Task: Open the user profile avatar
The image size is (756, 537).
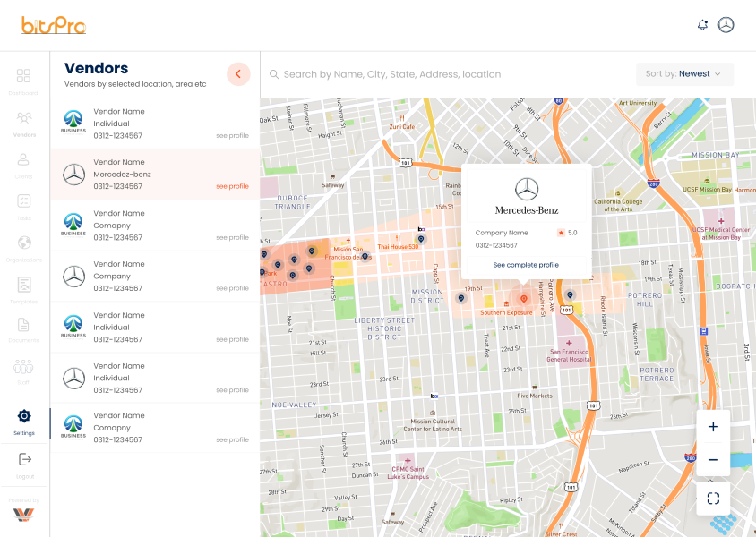Action: (726, 24)
